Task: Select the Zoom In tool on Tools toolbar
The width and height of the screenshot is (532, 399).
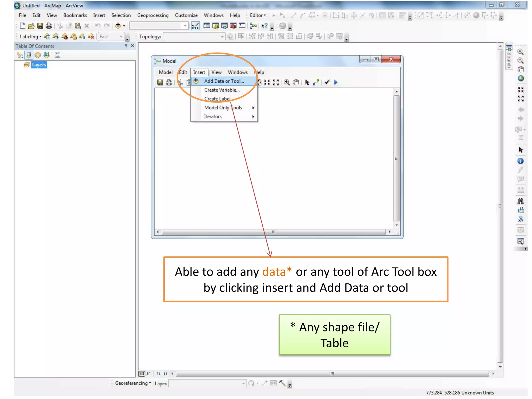Action: [x=520, y=52]
